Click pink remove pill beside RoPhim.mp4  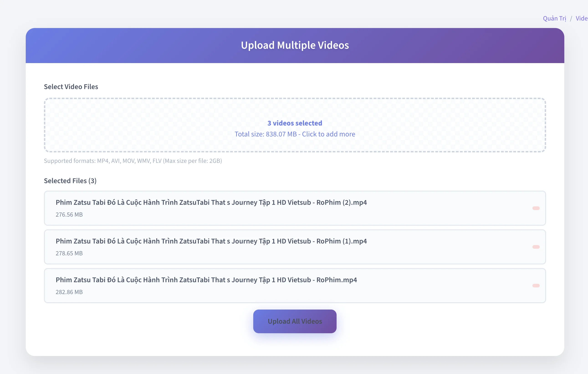536,286
